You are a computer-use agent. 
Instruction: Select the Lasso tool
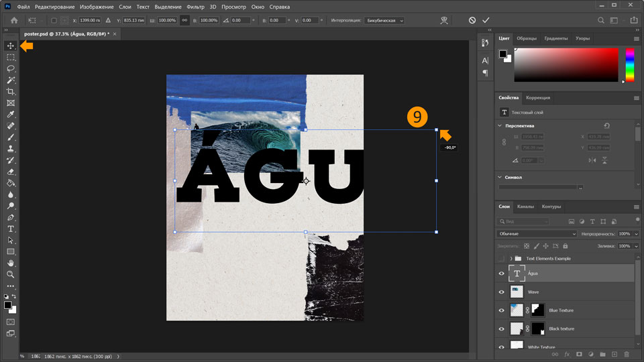(11, 68)
